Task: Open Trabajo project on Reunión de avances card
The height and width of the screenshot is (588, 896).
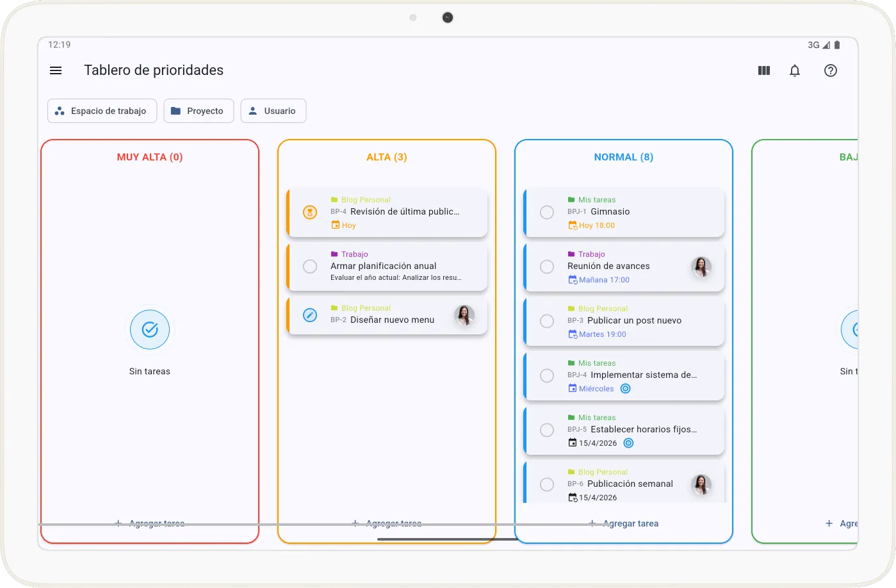Action: tap(586, 254)
